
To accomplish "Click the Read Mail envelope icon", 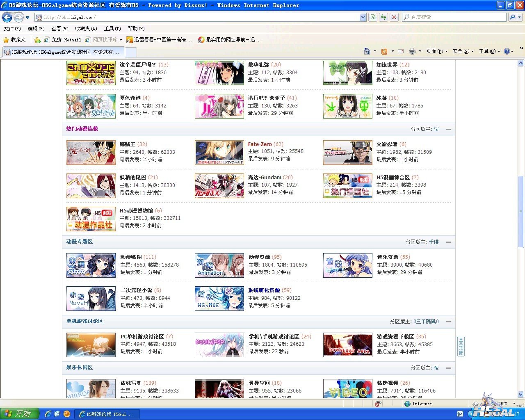I will pyautogui.click(x=401, y=51).
